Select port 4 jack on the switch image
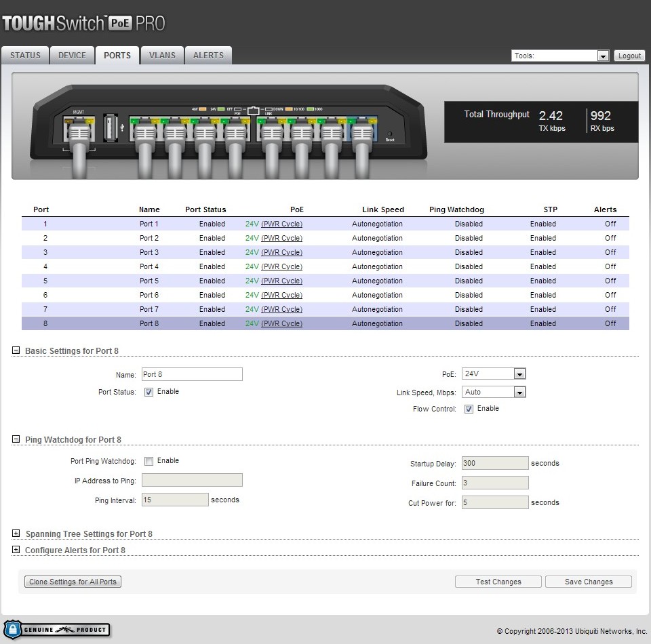Screen dimensions: 651x644 click(x=235, y=129)
